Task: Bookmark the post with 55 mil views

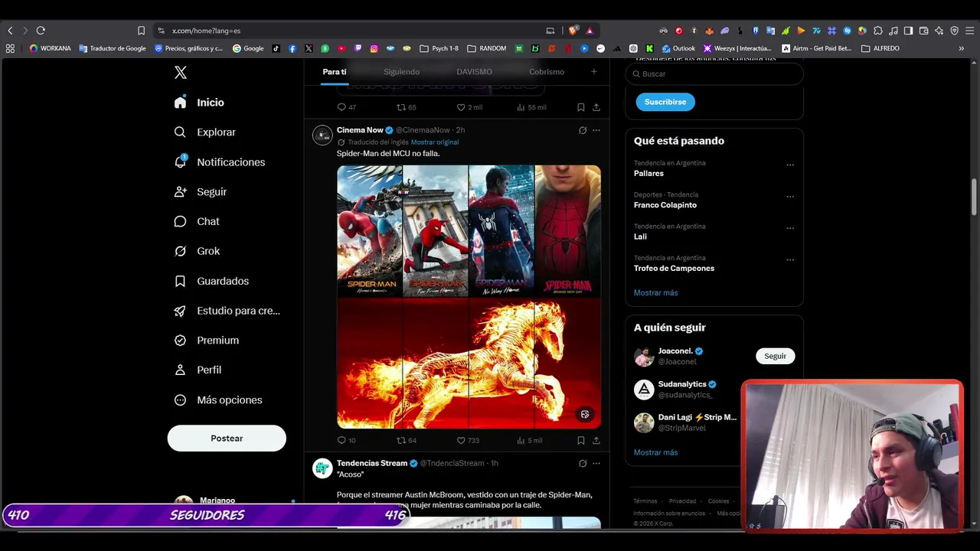Action: click(581, 107)
